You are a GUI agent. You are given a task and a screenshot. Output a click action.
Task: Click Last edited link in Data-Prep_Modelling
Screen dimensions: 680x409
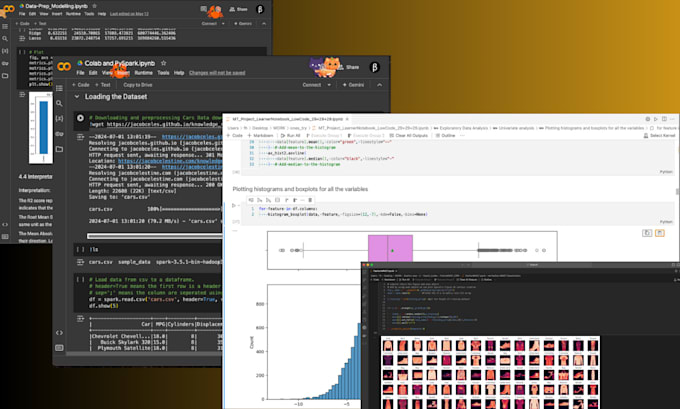point(129,14)
